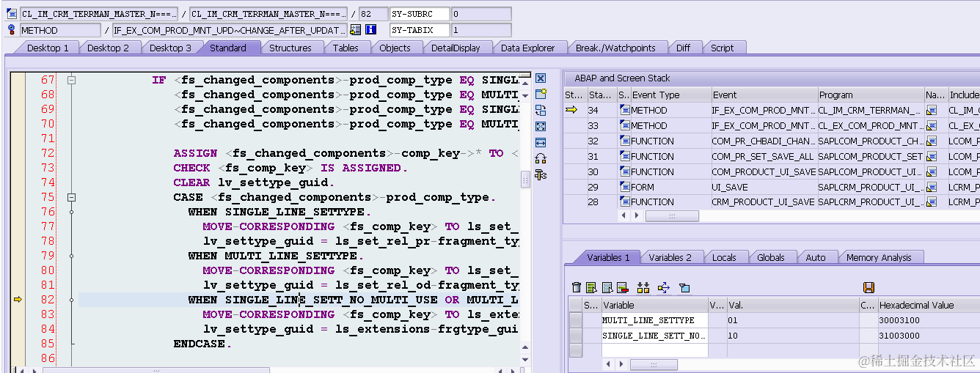The width and height of the screenshot is (980, 373).
Task: Click the yellow boxes with arrows icon
Action: [x=643, y=287]
